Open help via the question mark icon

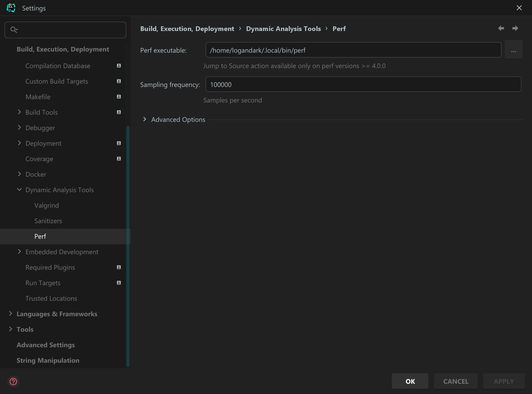(x=13, y=382)
